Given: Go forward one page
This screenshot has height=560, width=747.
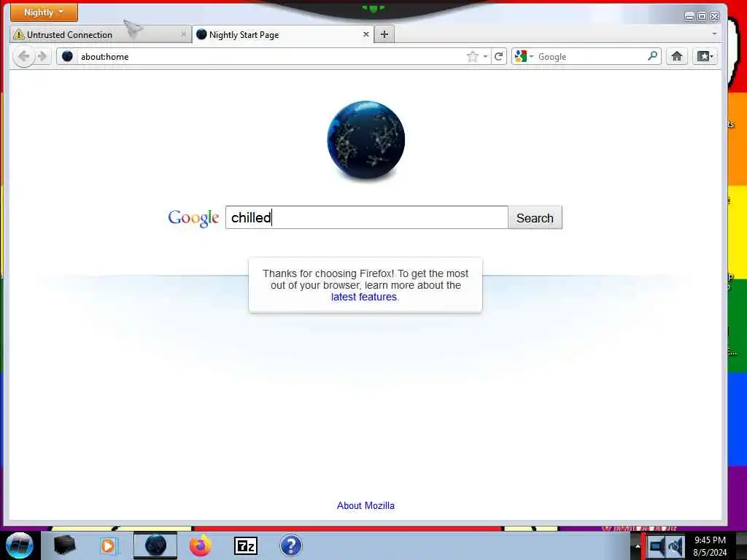Looking at the screenshot, I should pos(42,57).
